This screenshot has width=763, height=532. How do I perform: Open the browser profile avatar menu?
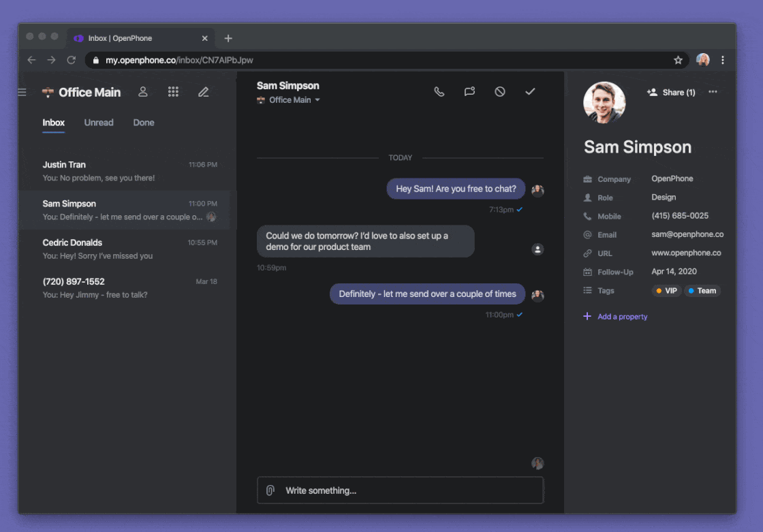tap(702, 60)
